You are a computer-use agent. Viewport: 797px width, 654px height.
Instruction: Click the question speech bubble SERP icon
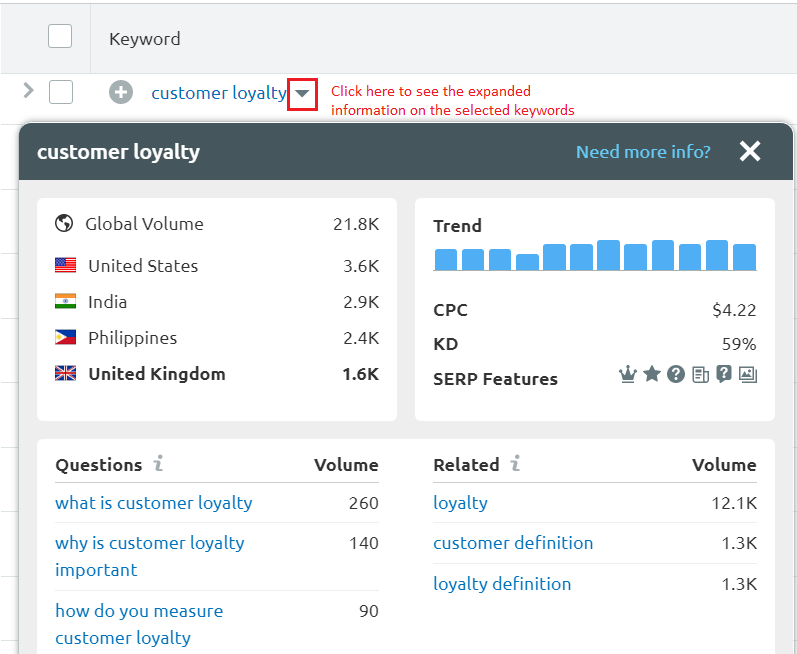(x=724, y=374)
